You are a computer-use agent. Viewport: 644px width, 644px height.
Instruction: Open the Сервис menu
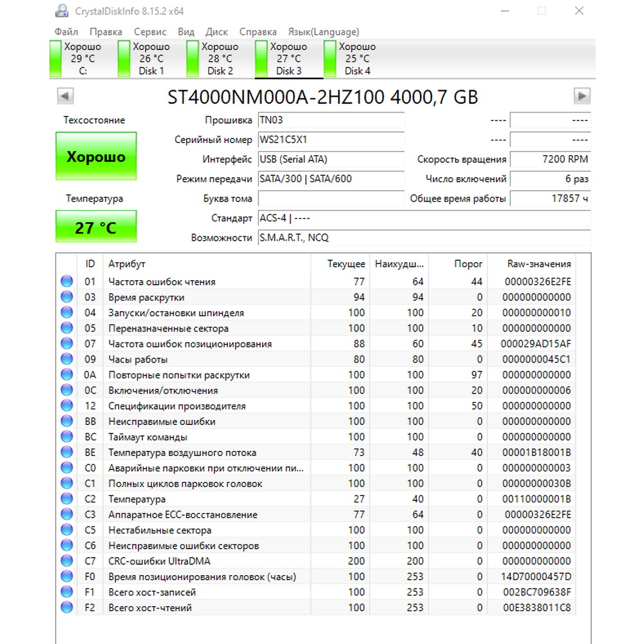click(x=150, y=32)
